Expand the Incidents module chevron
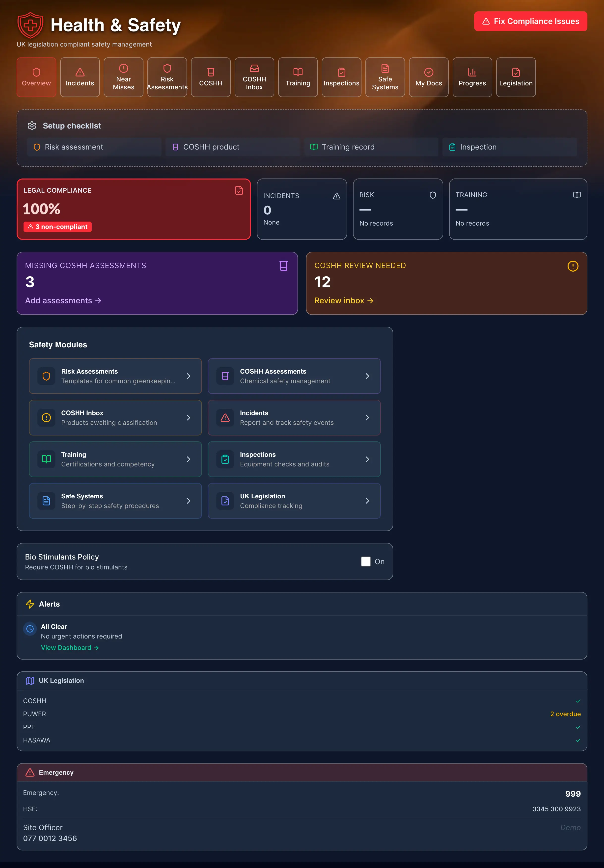Viewport: 604px width, 868px height. click(367, 418)
